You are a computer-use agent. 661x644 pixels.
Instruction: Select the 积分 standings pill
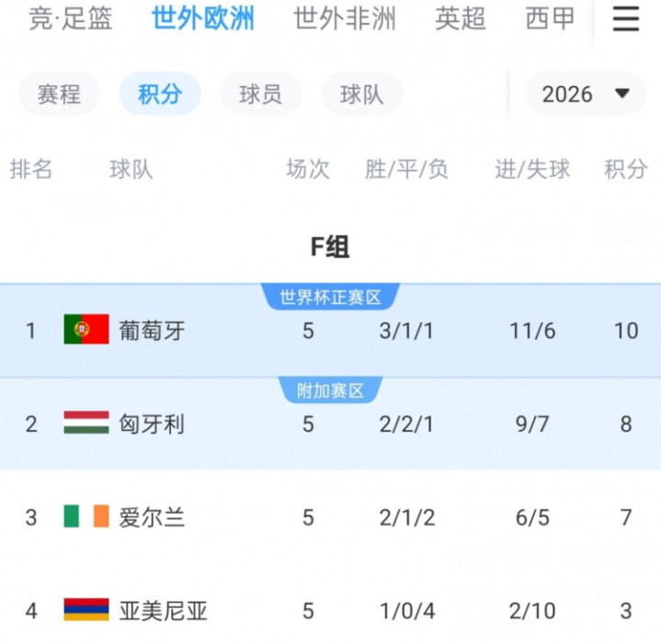[159, 94]
